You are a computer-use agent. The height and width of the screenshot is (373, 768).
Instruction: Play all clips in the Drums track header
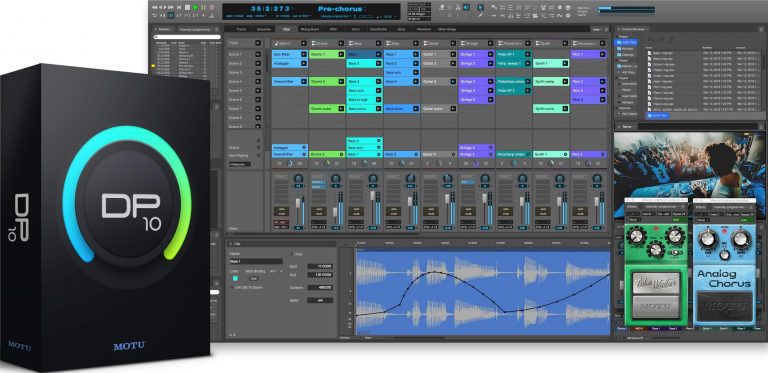pyautogui.click(x=341, y=44)
